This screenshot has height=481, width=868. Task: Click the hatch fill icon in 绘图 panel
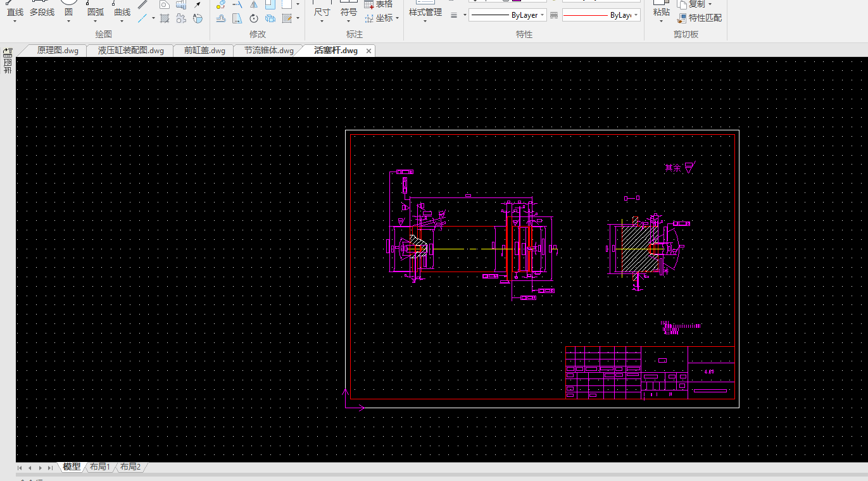pyautogui.click(x=165, y=18)
